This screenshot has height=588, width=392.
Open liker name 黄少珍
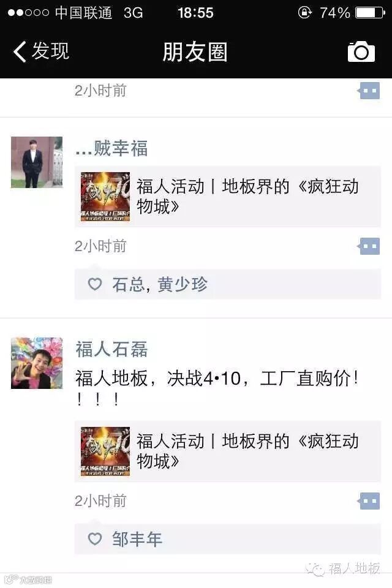[183, 284]
